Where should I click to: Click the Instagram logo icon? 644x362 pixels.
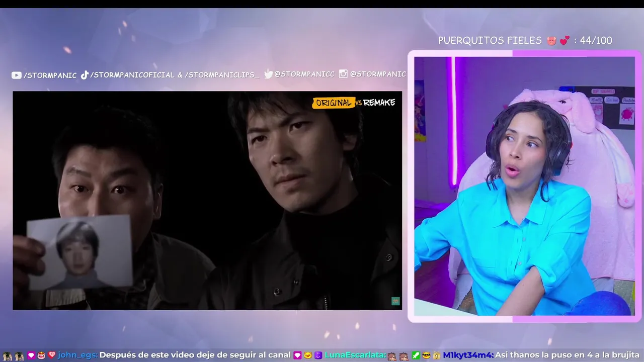click(343, 74)
